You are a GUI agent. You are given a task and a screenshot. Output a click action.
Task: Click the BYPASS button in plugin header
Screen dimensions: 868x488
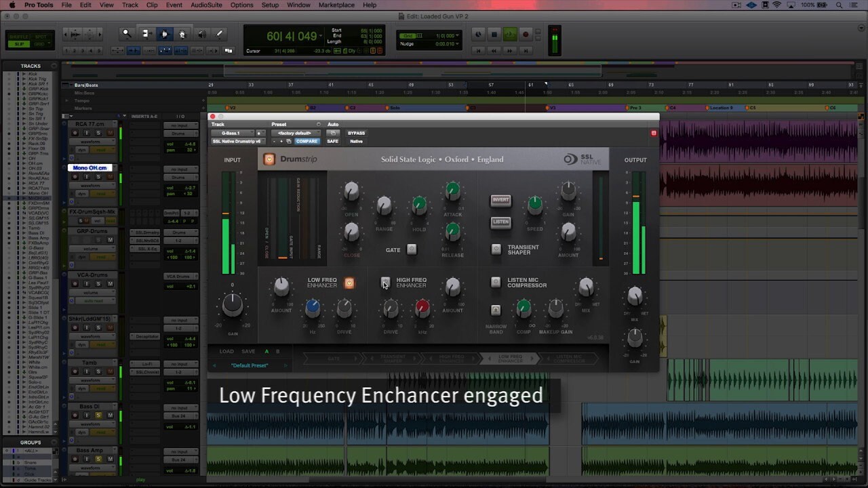pos(356,134)
